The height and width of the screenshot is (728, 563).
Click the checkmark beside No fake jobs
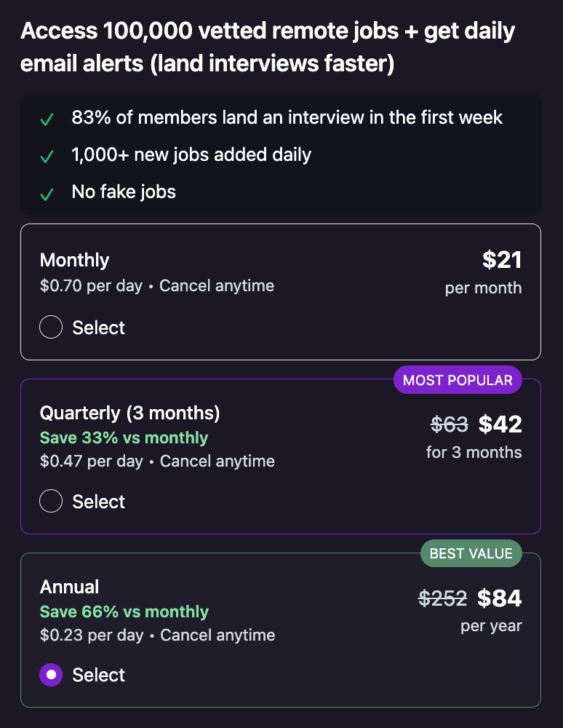47,194
